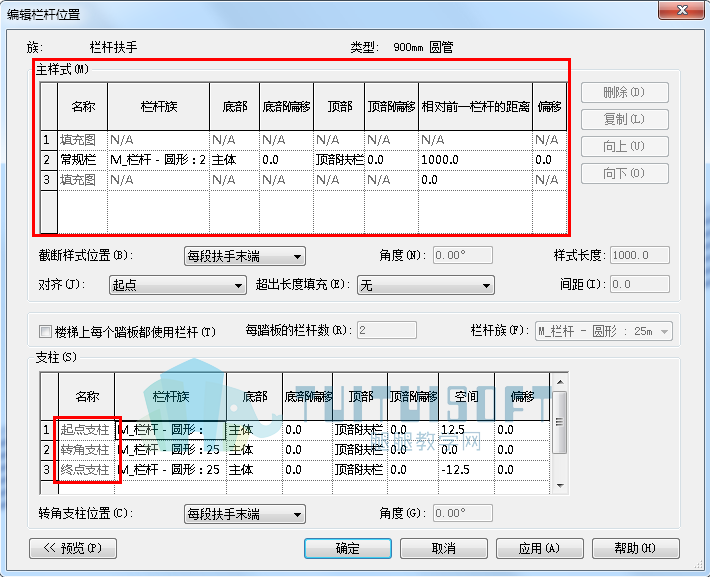Click the 应用(A) button
The width and height of the screenshot is (710, 577).
(540, 548)
